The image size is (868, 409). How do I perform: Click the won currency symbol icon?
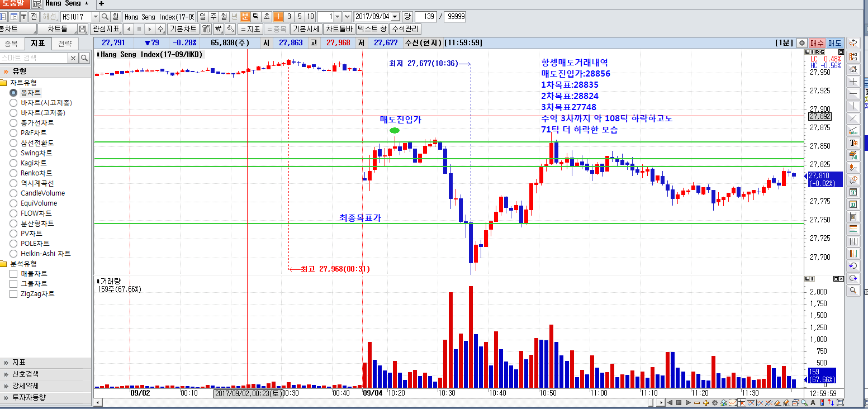[x=218, y=28]
